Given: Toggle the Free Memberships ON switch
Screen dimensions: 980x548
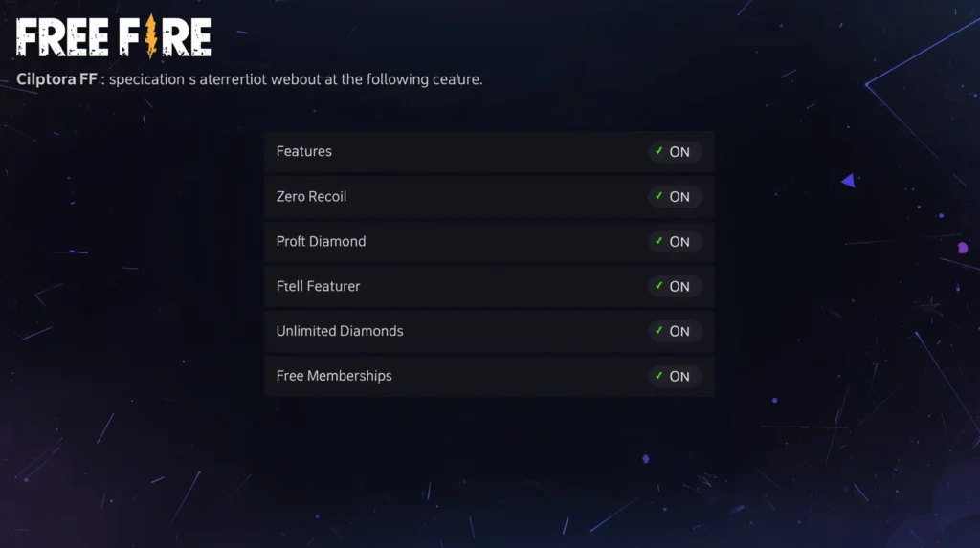Looking at the screenshot, I should [x=676, y=376].
